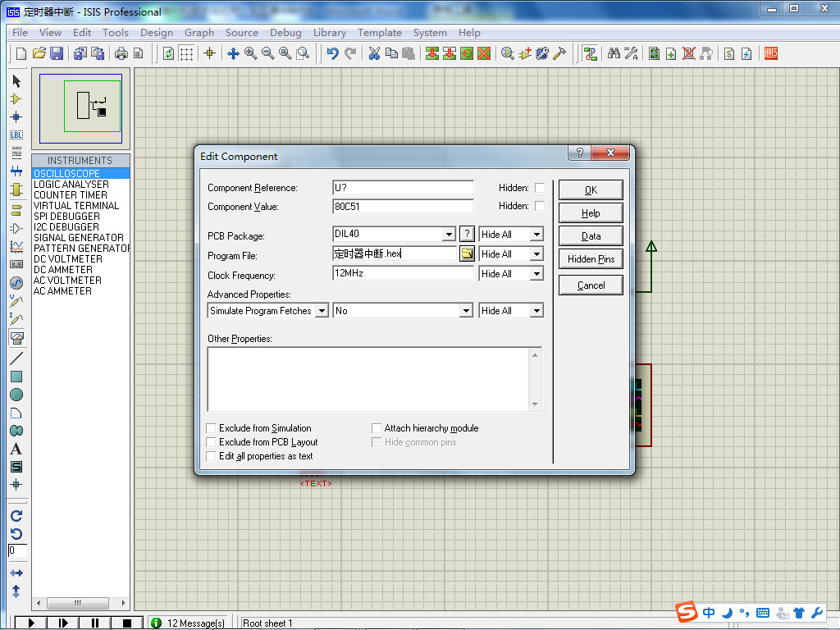Toggle the grid display icon

pos(187,53)
